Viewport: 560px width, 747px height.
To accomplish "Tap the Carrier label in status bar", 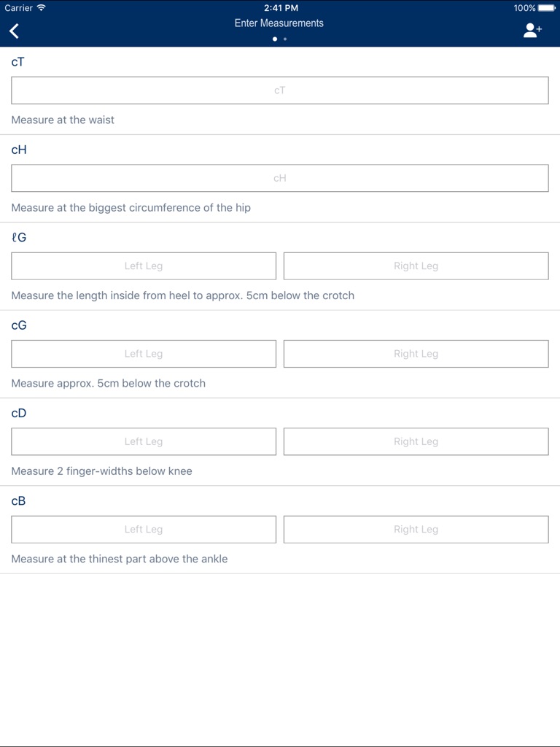I will (19, 8).
